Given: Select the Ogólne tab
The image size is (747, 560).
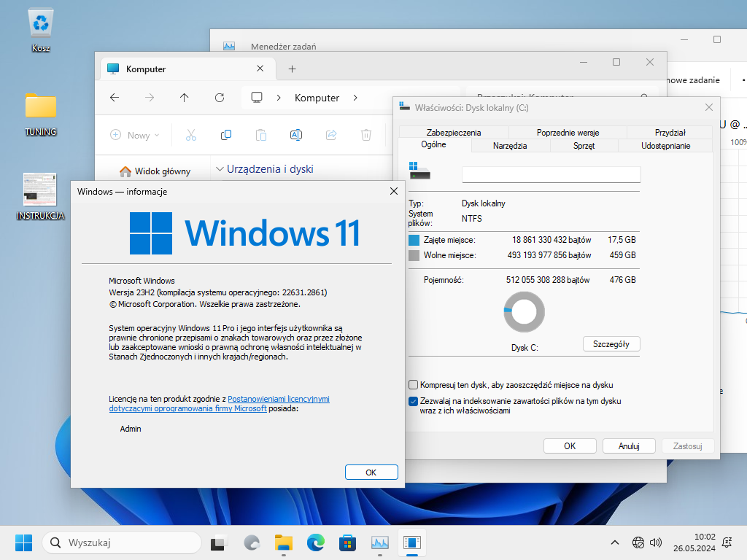Looking at the screenshot, I should tap(433, 145).
